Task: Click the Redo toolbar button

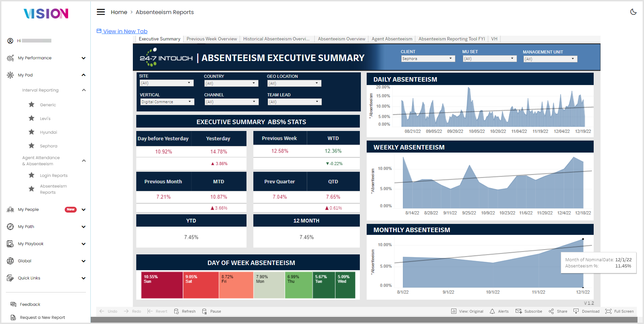Action: [x=132, y=311]
